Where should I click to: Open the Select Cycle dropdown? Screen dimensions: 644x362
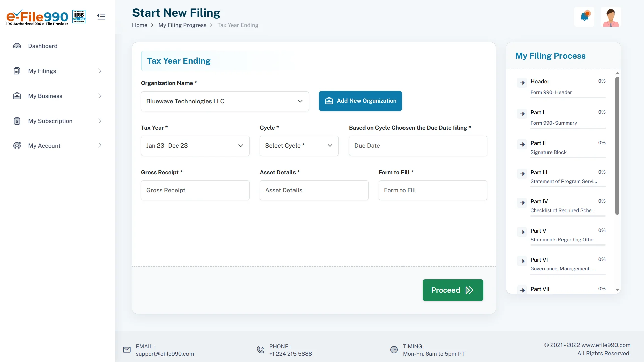299,146
